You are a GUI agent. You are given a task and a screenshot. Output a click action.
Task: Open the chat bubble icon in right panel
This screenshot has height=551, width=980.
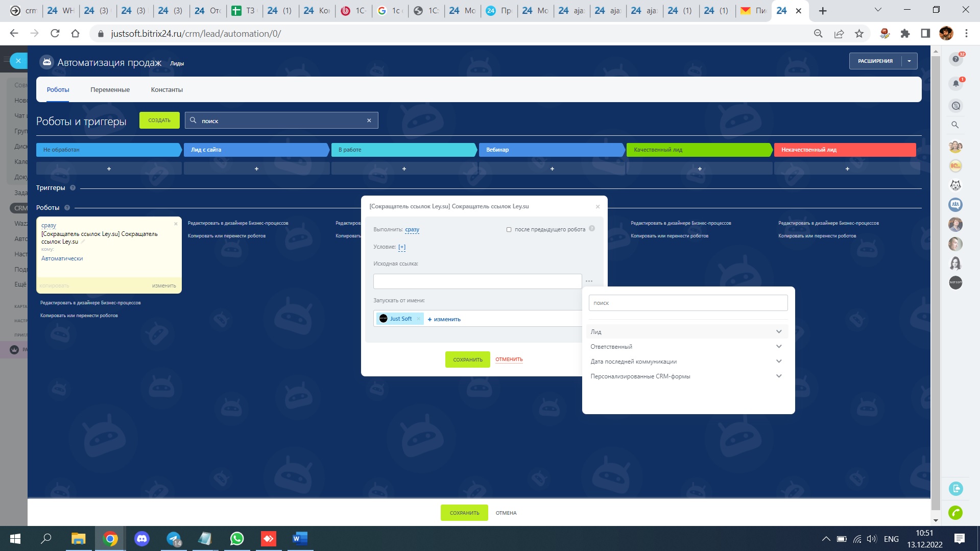coord(955,106)
